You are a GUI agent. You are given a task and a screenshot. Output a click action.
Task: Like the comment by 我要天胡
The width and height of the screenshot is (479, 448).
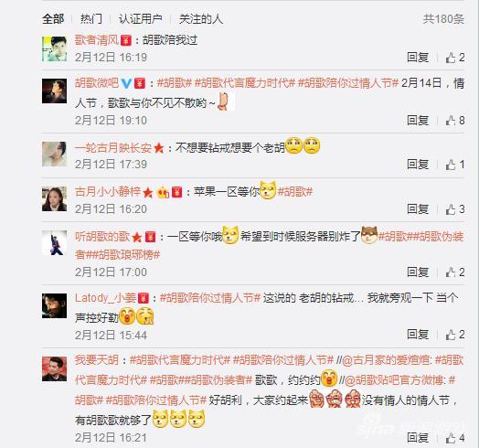tap(455, 438)
